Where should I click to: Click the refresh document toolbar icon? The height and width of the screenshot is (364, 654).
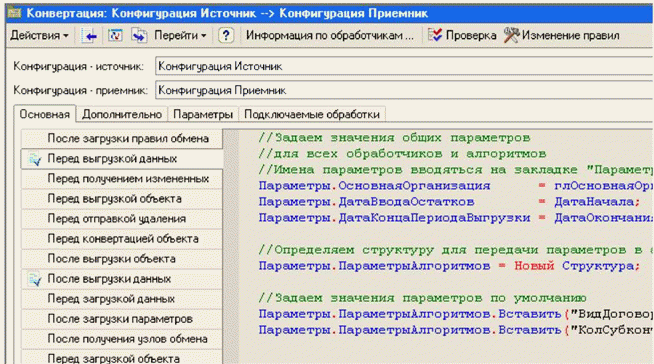click(x=115, y=36)
